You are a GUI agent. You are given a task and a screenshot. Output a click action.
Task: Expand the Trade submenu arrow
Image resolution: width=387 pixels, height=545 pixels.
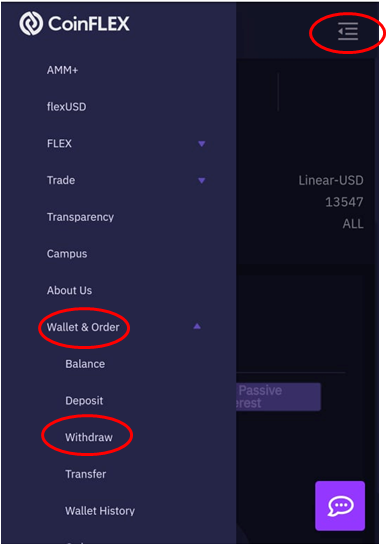pyautogui.click(x=202, y=180)
